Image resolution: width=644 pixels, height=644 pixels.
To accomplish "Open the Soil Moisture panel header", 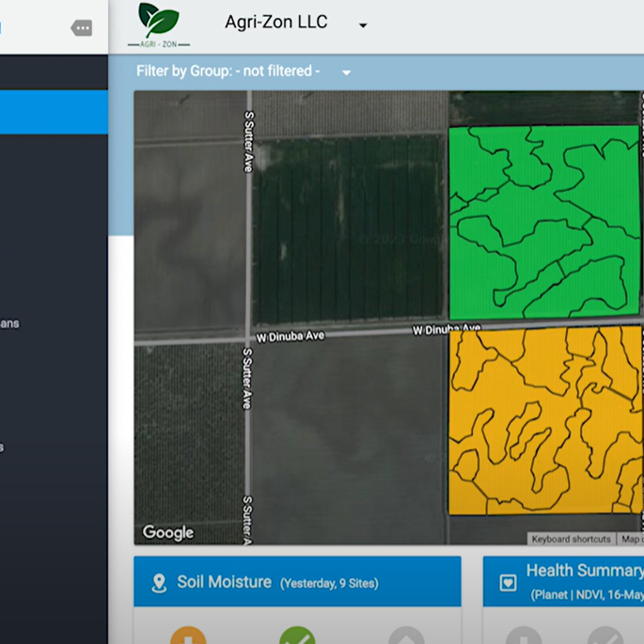I will tap(297, 581).
